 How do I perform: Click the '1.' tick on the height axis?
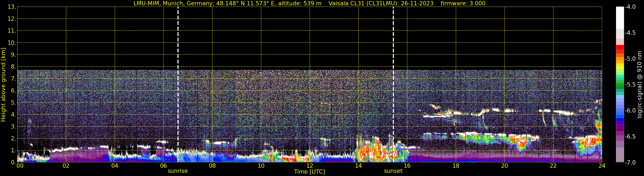pyautogui.click(x=13, y=150)
